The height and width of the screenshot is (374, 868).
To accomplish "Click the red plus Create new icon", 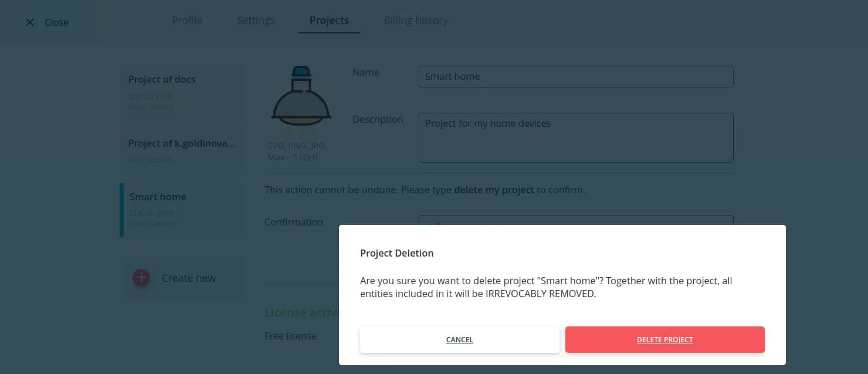I will (x=141, y=278).
